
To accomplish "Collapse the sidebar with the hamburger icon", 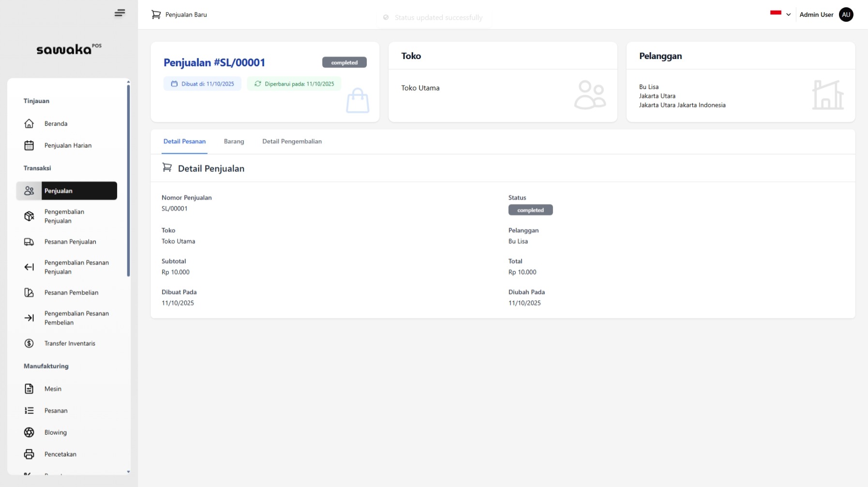I will (x=120, y=13).
